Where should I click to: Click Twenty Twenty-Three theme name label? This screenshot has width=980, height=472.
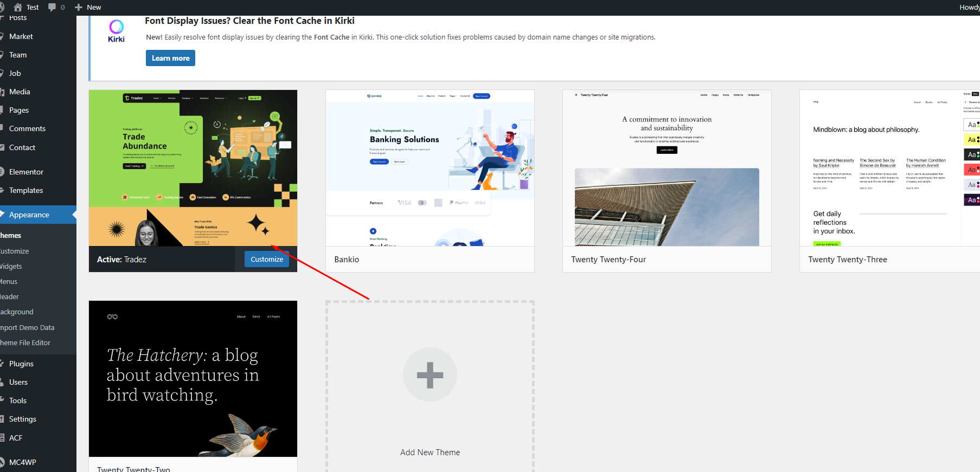[x=848, y=260]
